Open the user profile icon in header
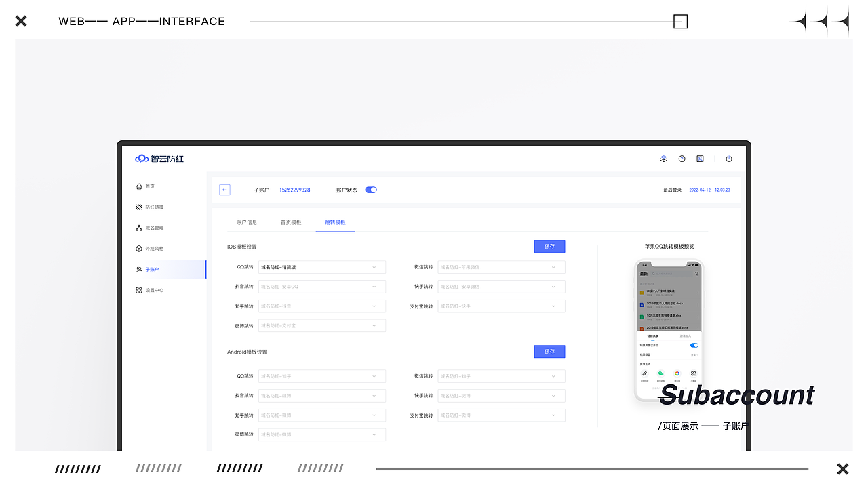The image size is (868, 488). coord(700,159)
